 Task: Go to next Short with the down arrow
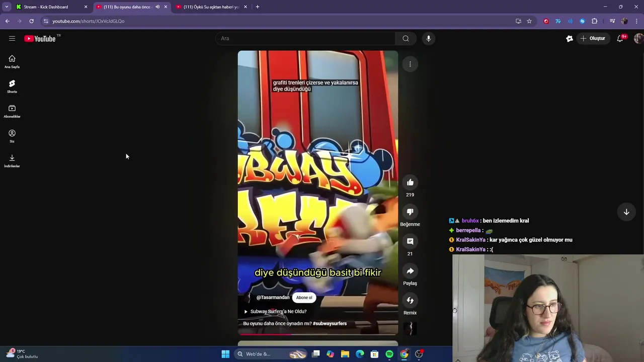coord(626,212)
